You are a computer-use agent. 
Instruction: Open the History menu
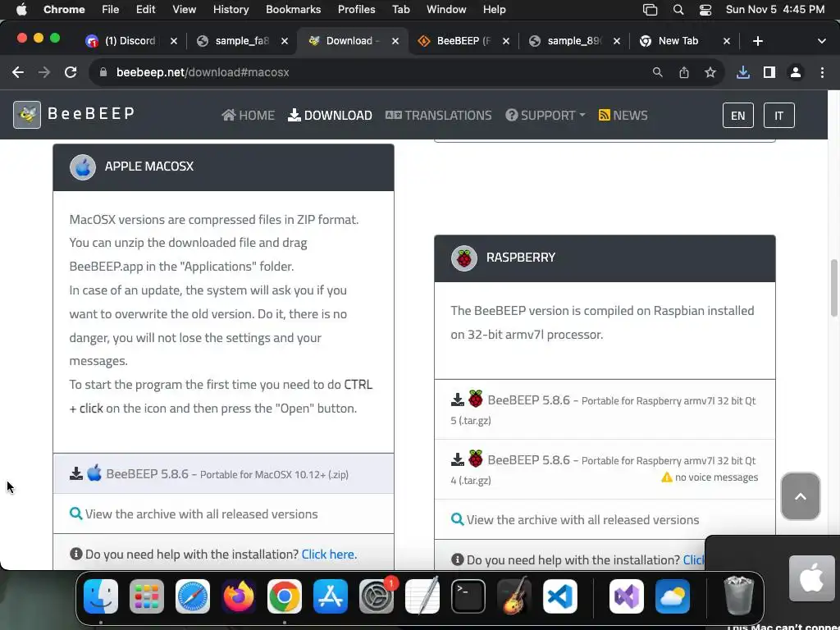coord(231,9)
